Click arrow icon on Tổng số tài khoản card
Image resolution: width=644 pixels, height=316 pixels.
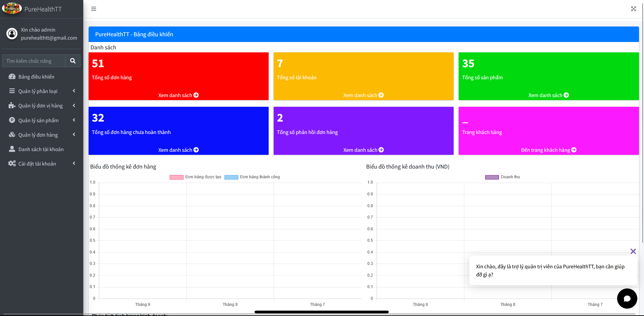(x=381, y=95)
